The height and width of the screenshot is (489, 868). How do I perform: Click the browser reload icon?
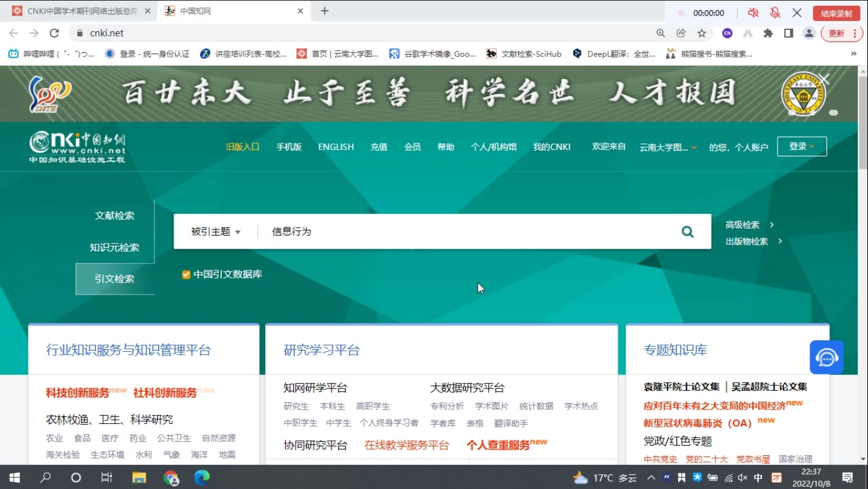click(54, 33)
